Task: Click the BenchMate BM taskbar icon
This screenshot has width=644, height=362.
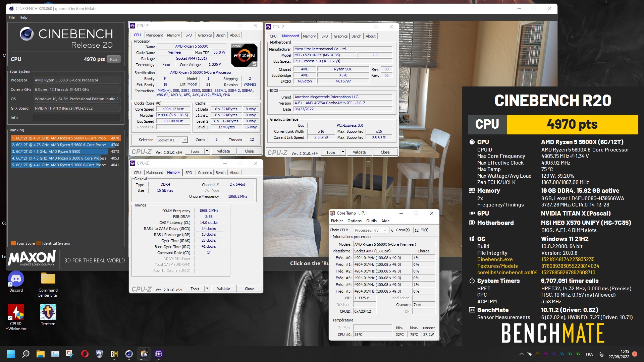Action: (x=114, y=354)
